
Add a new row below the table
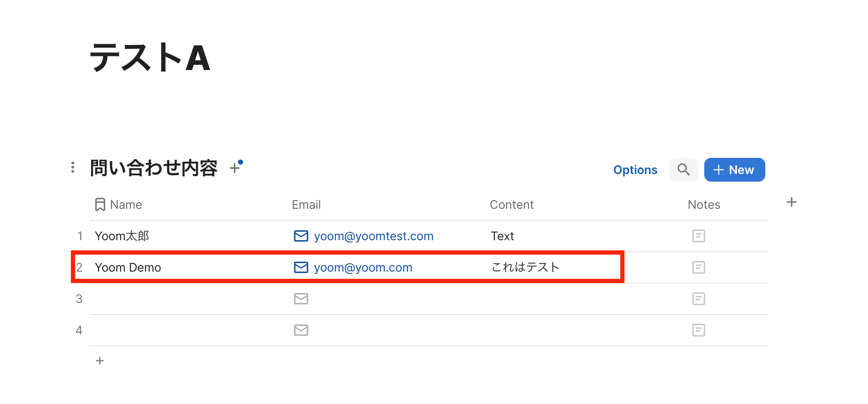pos(100,361)
